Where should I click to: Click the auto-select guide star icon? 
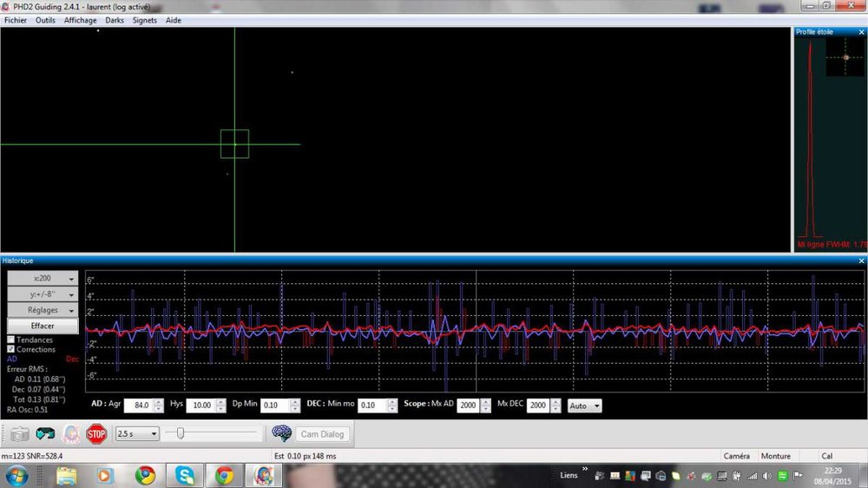[x=70, y=433]
